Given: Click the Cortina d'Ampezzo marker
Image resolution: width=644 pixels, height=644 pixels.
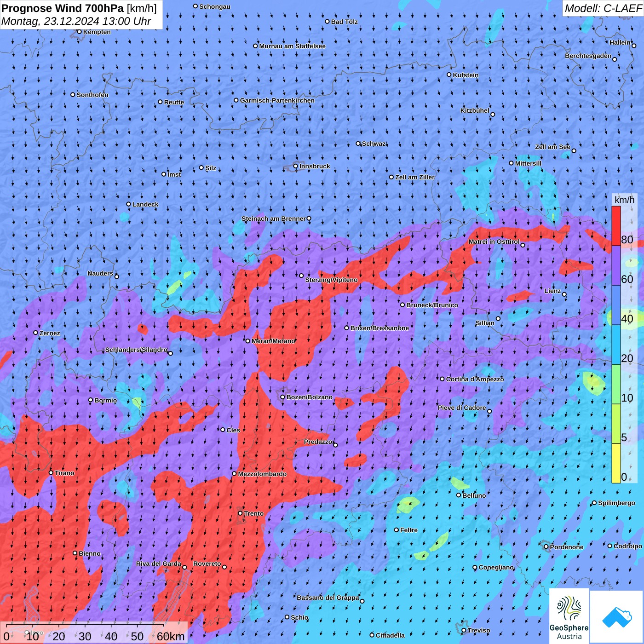Looking at the screenshot, I should (443, 379).
